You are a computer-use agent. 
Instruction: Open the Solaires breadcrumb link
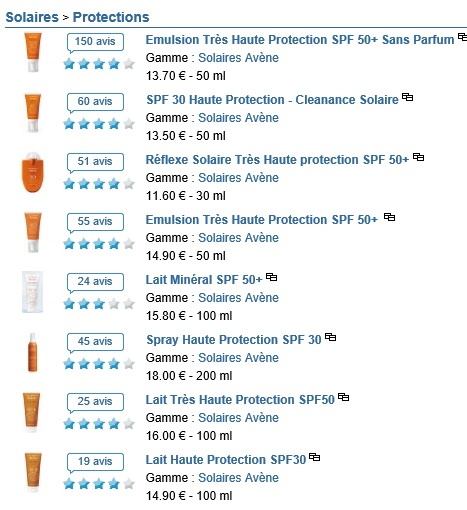[x=32, y=17]
